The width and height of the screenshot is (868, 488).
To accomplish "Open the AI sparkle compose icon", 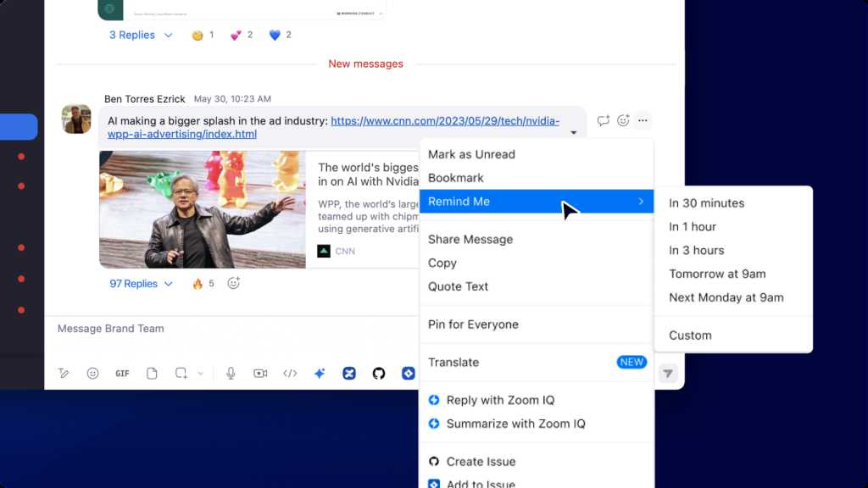I will pyautogui.click(x=320, y=374).
